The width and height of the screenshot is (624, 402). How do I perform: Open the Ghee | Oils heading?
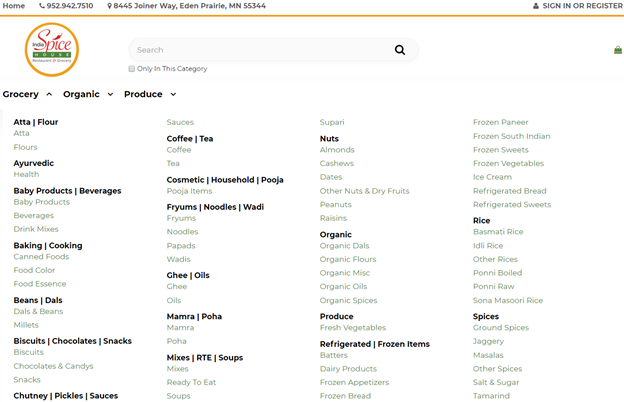click(188, 275)
